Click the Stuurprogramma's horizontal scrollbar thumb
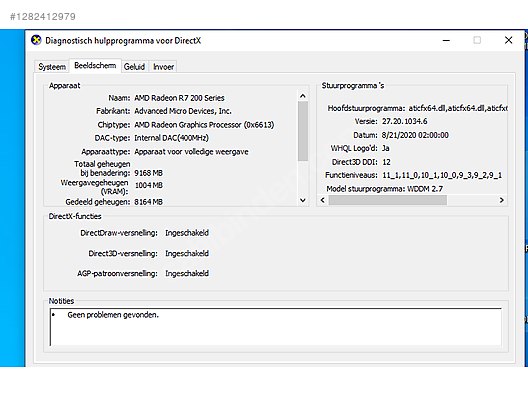Image resolution: width=528 pixels, height=396 pixels. pyautogui.click(x=388, y=200)
